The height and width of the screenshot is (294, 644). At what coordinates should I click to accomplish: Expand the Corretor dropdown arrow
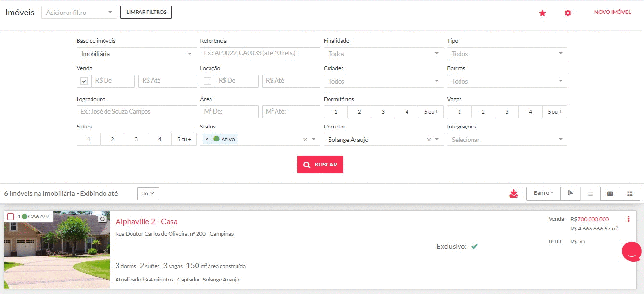437,140
